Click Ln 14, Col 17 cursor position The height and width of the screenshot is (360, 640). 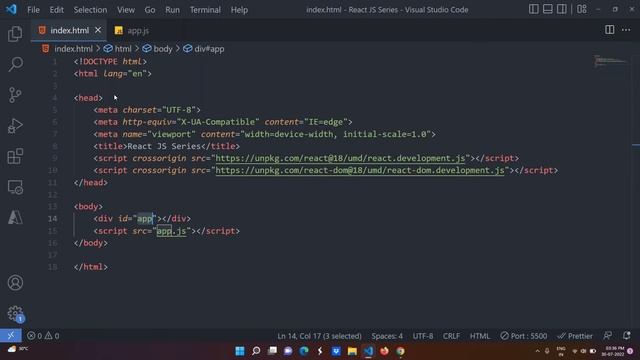click(319, 336)
